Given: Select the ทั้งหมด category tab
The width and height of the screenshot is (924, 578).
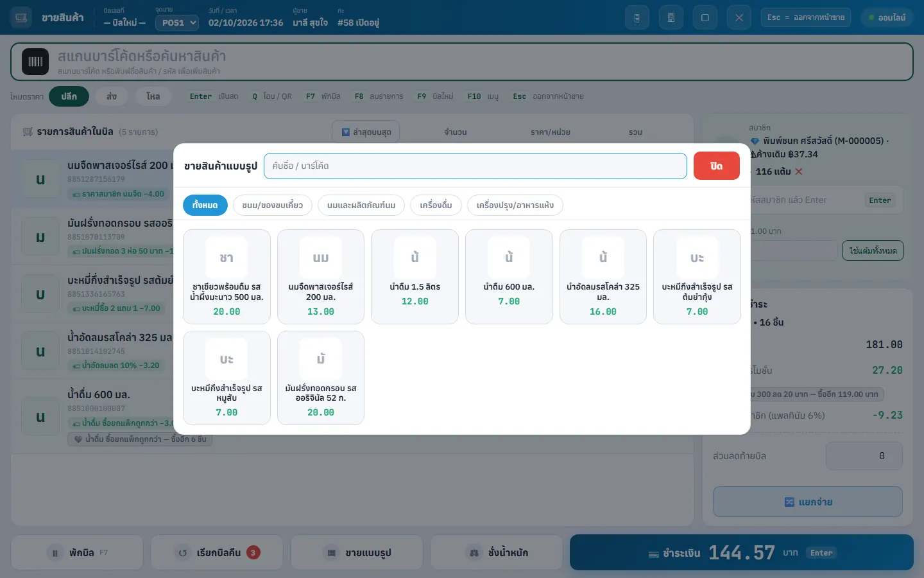Looking at the screenshot, I should [205, 205].
